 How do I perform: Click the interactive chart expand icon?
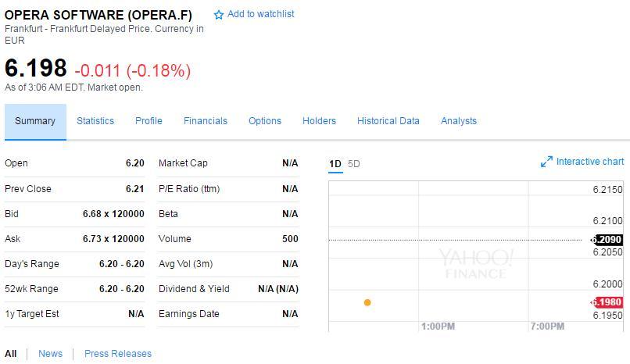coord(546,162)
